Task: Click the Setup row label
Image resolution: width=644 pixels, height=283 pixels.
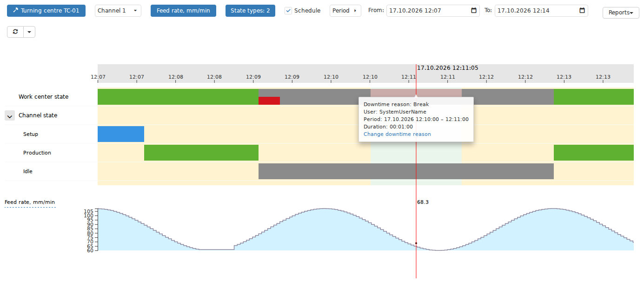Action: [31, 134]
